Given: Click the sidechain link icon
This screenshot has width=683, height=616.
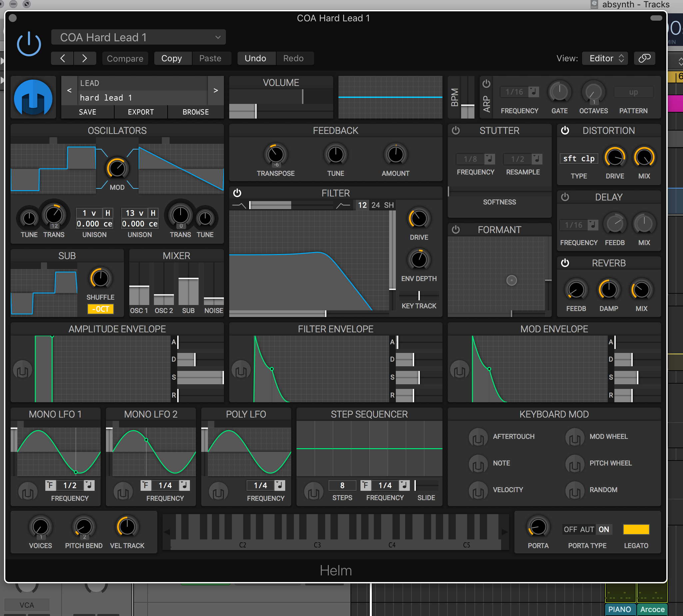Looking at the screenshot, I should tap(644, 58).
